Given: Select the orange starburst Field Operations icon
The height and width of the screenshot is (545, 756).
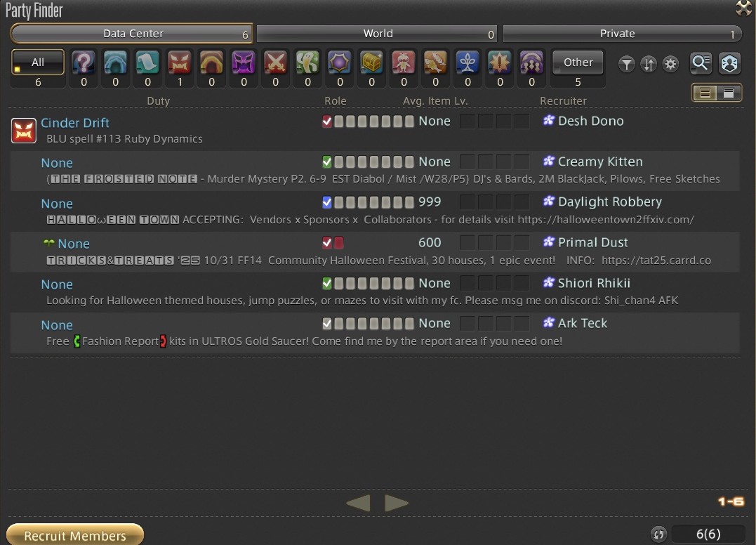Looking at the screenshot, I should point(500,63).
